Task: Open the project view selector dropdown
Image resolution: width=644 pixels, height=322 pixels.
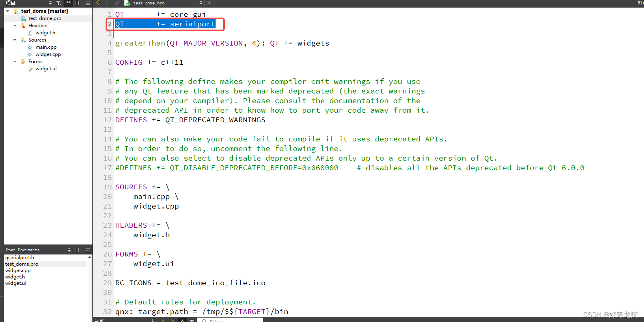Action: click(50, 3)
